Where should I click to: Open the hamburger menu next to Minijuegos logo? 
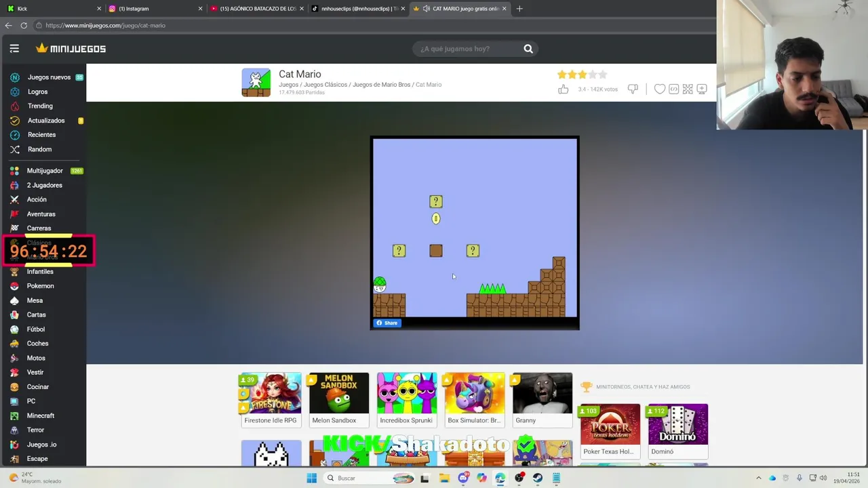pyautogui.click(x=14, y=49)
